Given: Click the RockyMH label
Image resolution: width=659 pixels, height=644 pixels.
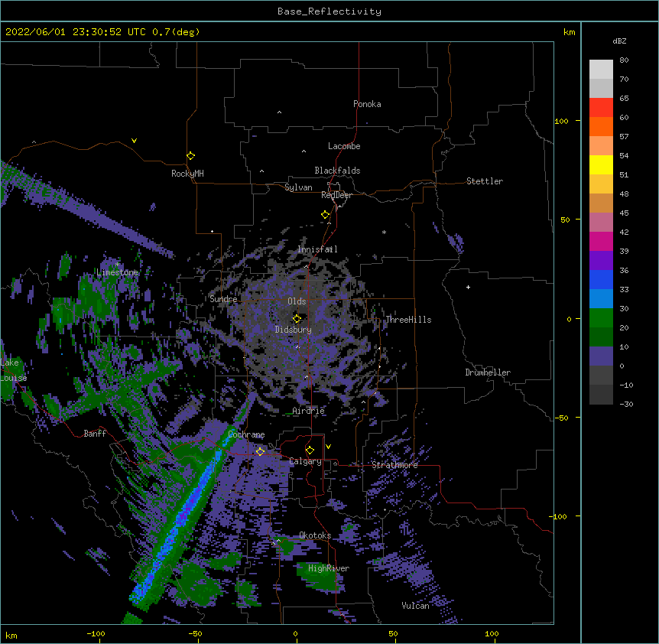Looking at the screenshot, I should [187, 174].
